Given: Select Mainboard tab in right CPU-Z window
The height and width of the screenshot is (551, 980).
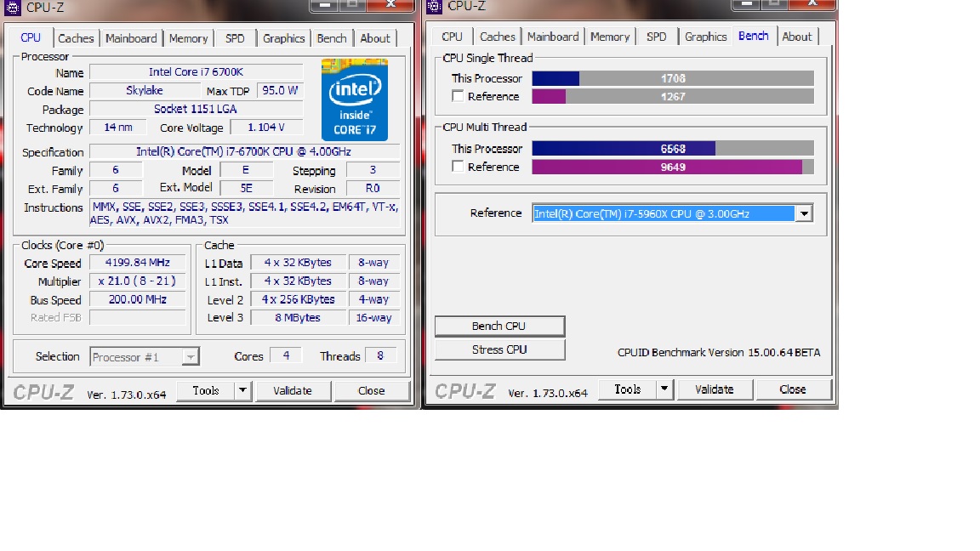Looking at the screenshot, I should (553, 37).
